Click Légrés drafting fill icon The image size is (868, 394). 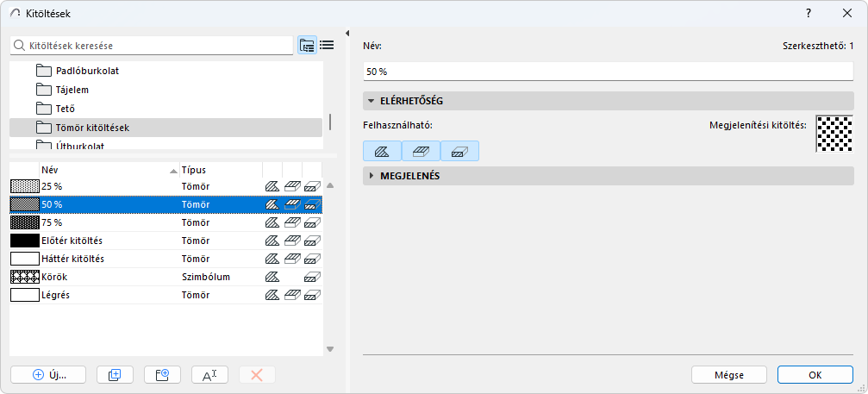[x=272, y=295]
